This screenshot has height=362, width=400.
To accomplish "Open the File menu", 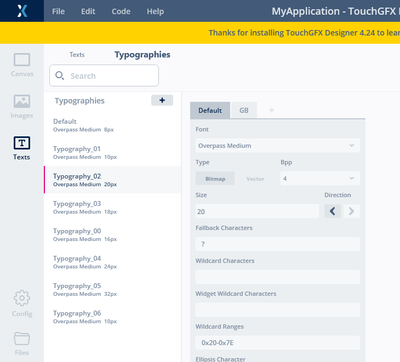I will tap(58, 11).
